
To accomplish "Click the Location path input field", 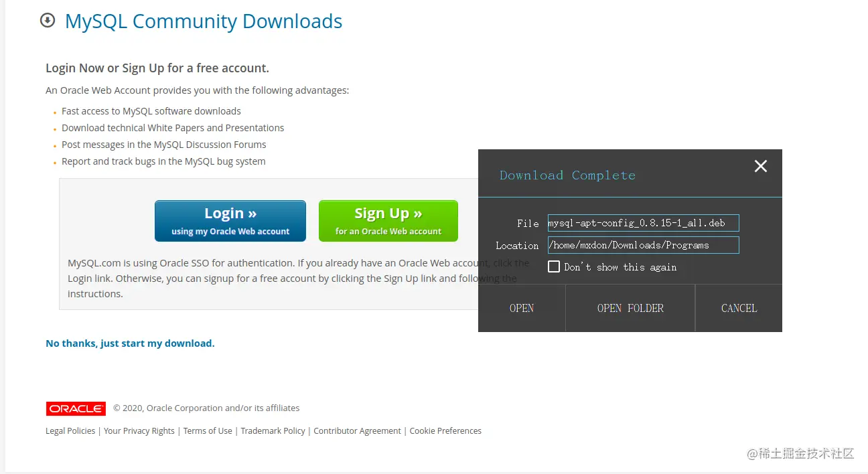I will point(643,245).
